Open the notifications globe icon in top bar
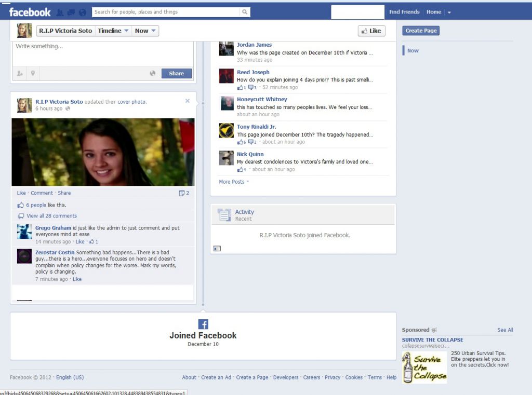532x395 pixels. [x=83, y=12]
